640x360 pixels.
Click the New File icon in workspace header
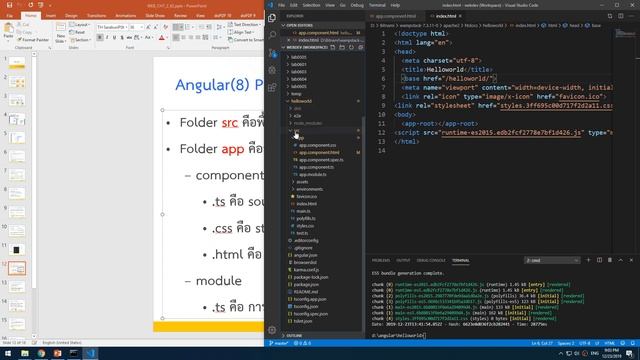click(x=333, y=47)
